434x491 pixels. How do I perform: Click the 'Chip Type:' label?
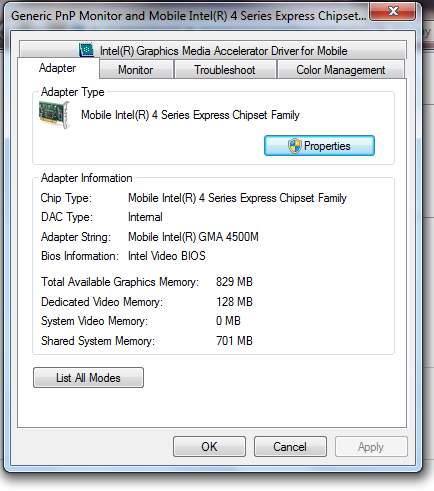click(66, 198)
